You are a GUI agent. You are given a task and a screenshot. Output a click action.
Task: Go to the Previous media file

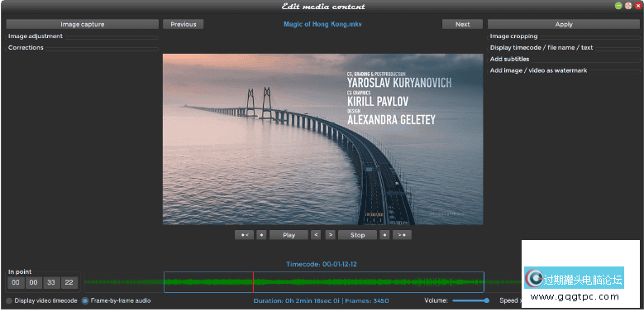pyautogui.click(x=184, y=24)
